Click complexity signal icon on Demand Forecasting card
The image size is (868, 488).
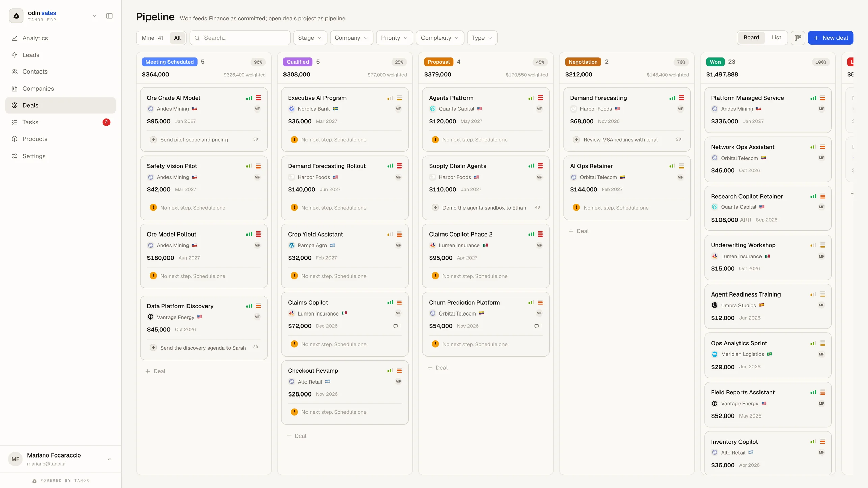pyautogui.click(x=672, y=98)
